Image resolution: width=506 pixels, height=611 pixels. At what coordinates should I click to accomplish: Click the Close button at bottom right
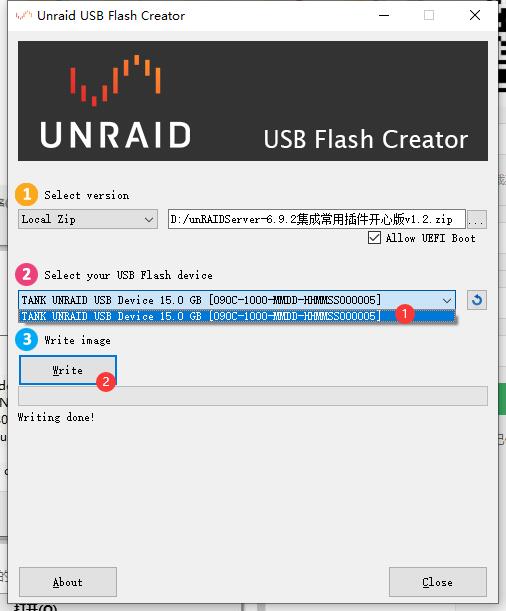pos(437,582)
